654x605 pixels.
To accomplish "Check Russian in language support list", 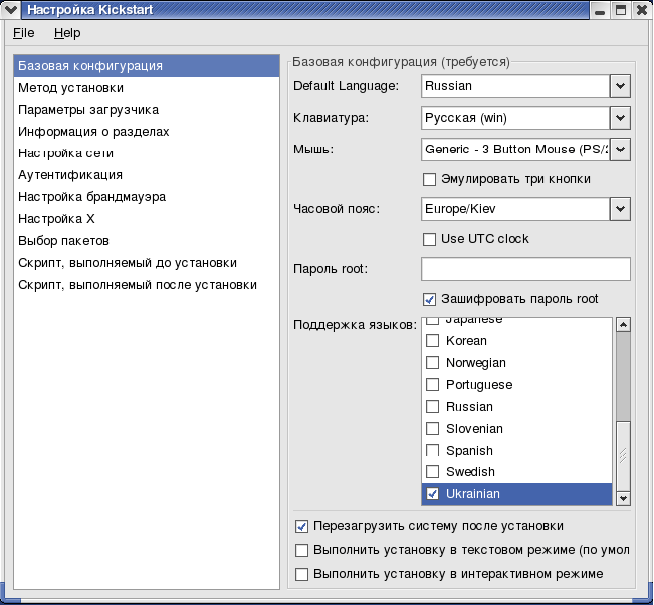I will tap(433, 407).
